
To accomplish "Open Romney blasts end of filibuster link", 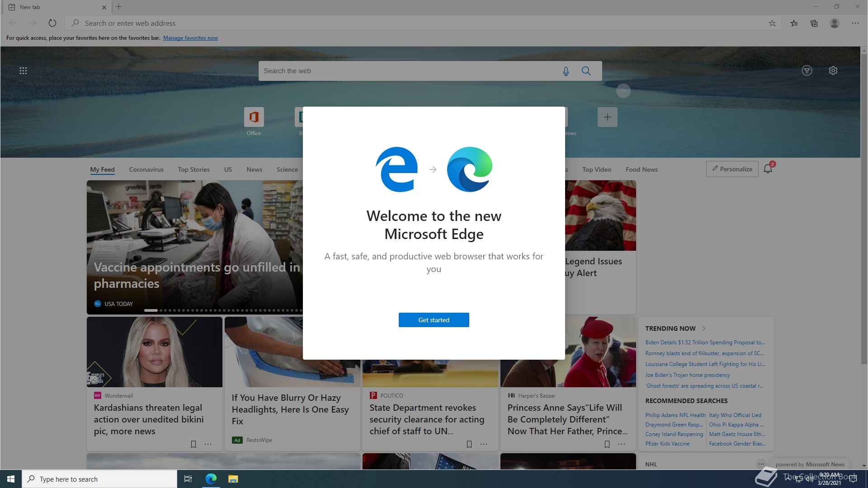I will 704,353.
